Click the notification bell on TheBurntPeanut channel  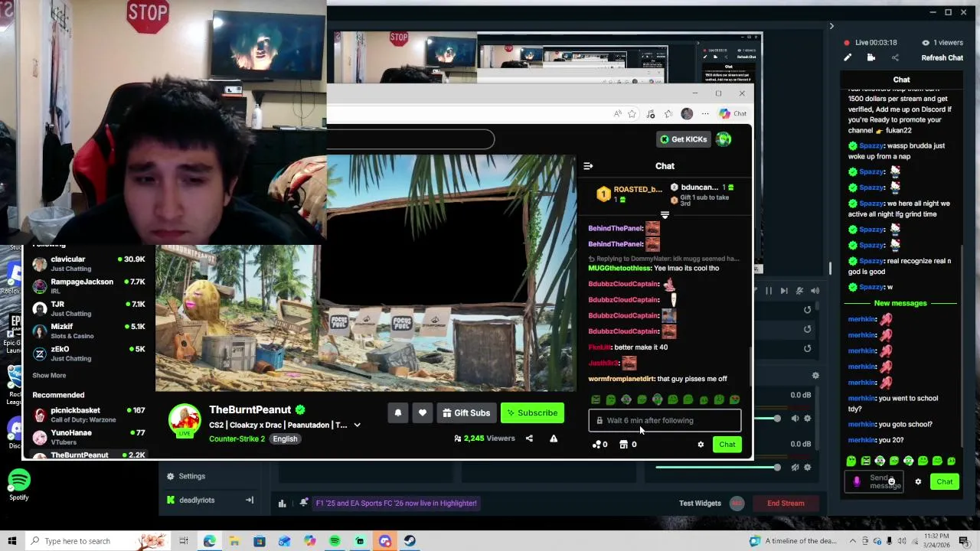(398, 413)
